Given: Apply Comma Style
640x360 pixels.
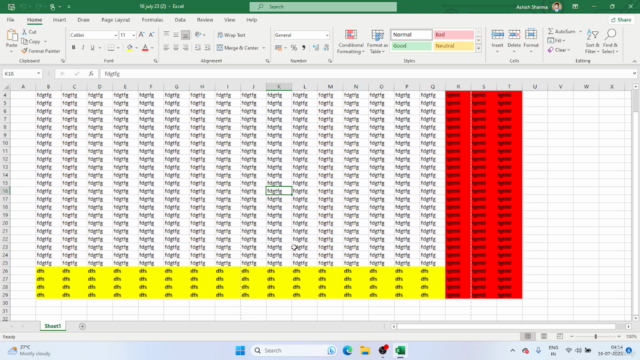Looking at the screenshot, I should [304, 48].
